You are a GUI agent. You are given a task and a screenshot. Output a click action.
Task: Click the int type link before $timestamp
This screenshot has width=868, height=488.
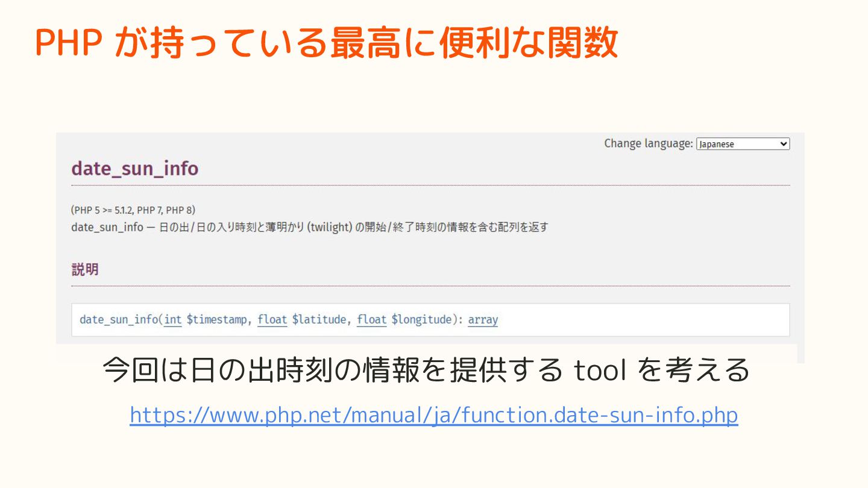pyautogui.click(x=173, y=320)
